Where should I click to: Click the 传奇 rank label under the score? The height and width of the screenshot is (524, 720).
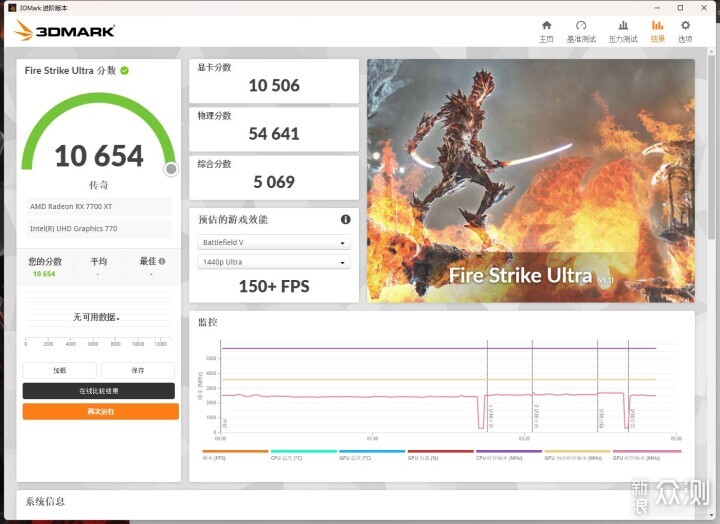coord(98,185)
